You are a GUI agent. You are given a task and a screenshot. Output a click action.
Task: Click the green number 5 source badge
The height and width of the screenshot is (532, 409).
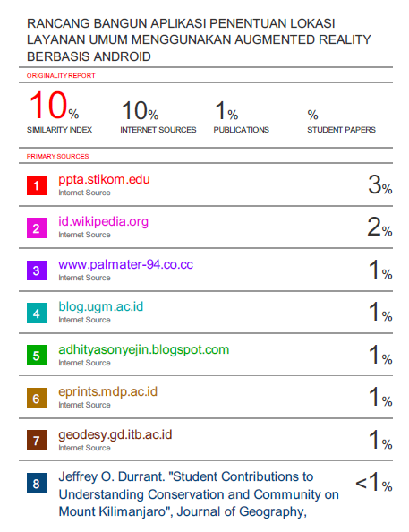pyautogui.click(x=37, y=356)
